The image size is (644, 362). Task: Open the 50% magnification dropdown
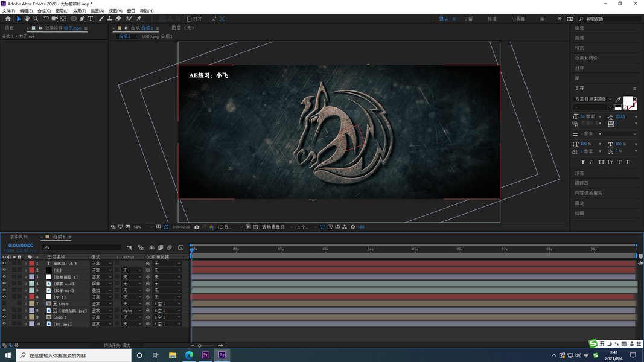(x=143, y=227)
